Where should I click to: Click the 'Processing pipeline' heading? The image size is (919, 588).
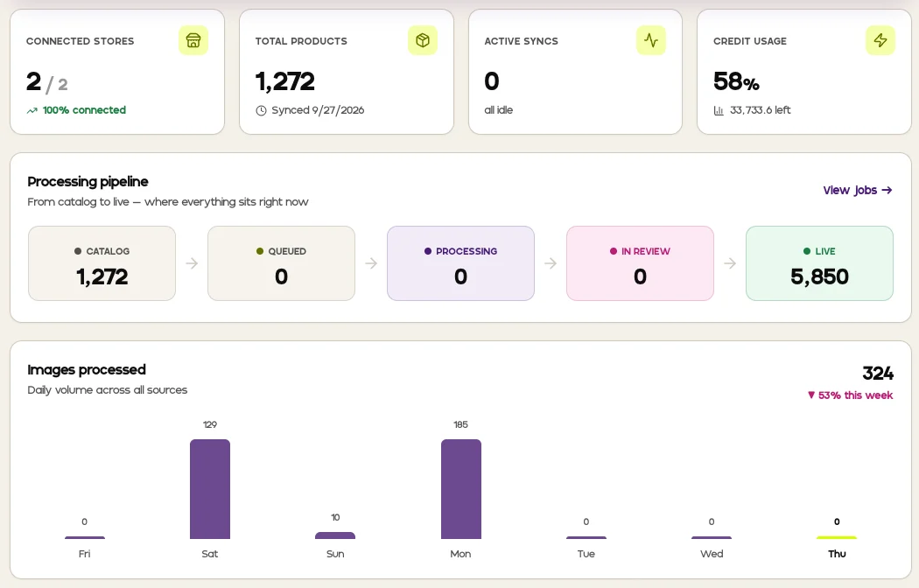coord(88,181)
